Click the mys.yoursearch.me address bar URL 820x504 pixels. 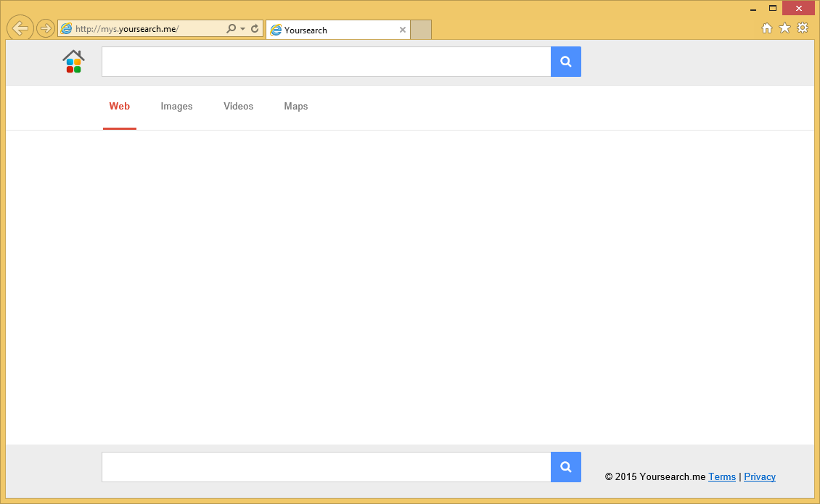(x=127, y=29)
